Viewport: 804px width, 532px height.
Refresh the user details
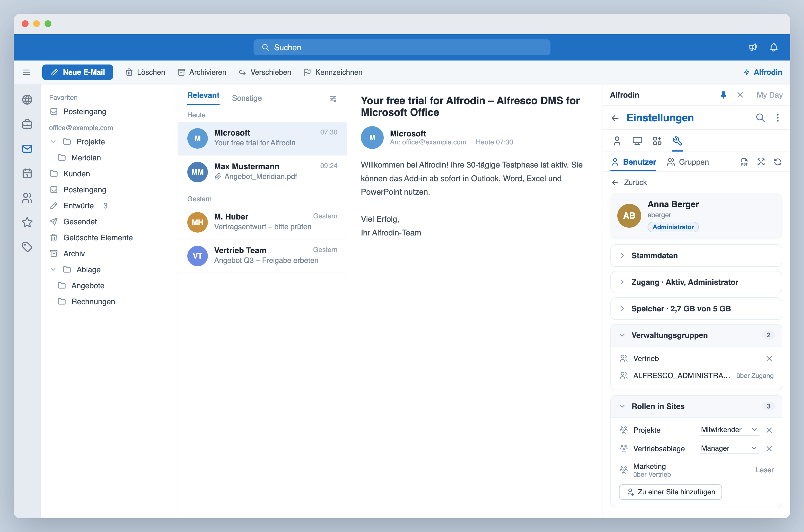tap(777, 162)
